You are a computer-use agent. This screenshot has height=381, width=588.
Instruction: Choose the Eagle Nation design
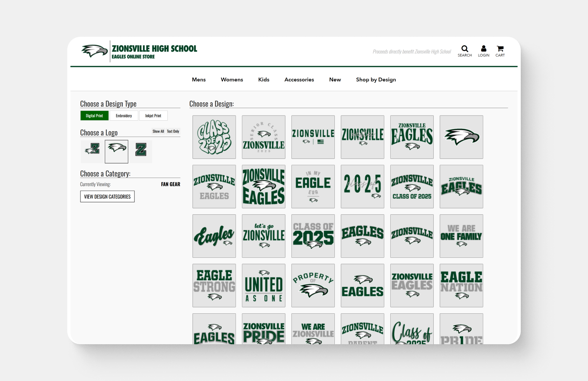pyautogui.click(x=461, y=285)
